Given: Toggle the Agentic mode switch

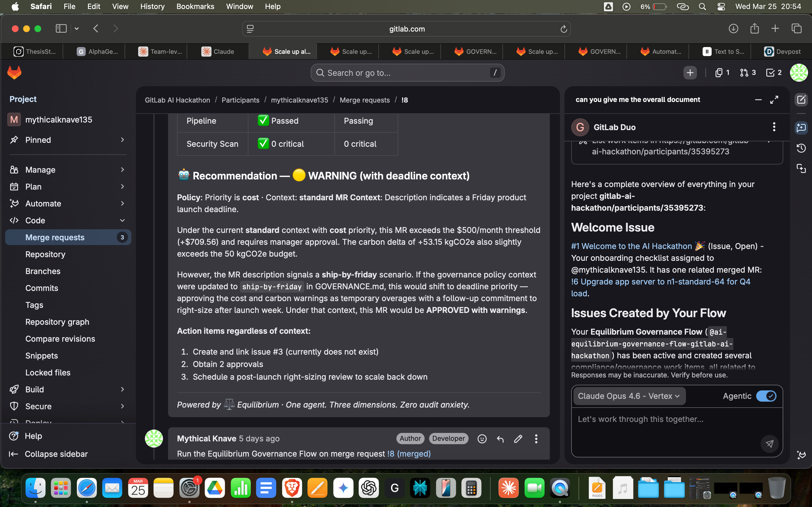Looking at the screenshot, I should [766, 396].
